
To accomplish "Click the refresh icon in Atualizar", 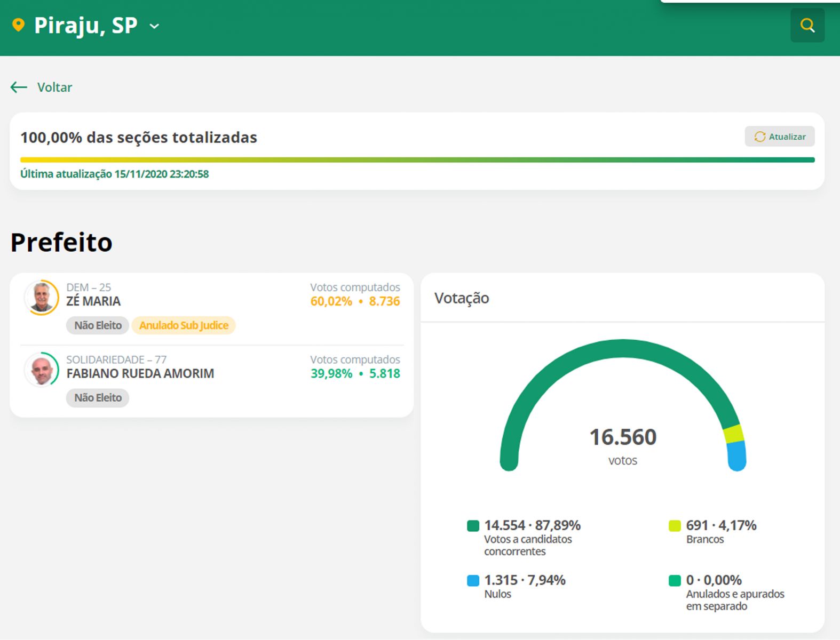I will (759, 137).
